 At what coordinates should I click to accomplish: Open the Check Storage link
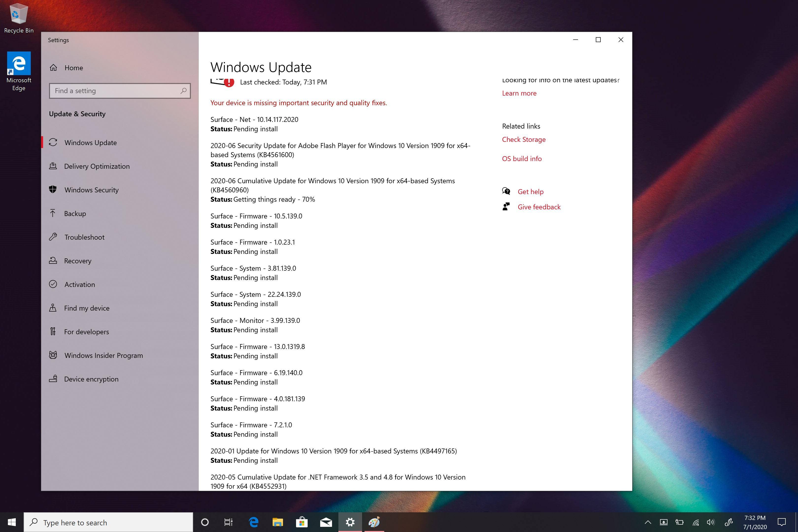coord(524,139)
